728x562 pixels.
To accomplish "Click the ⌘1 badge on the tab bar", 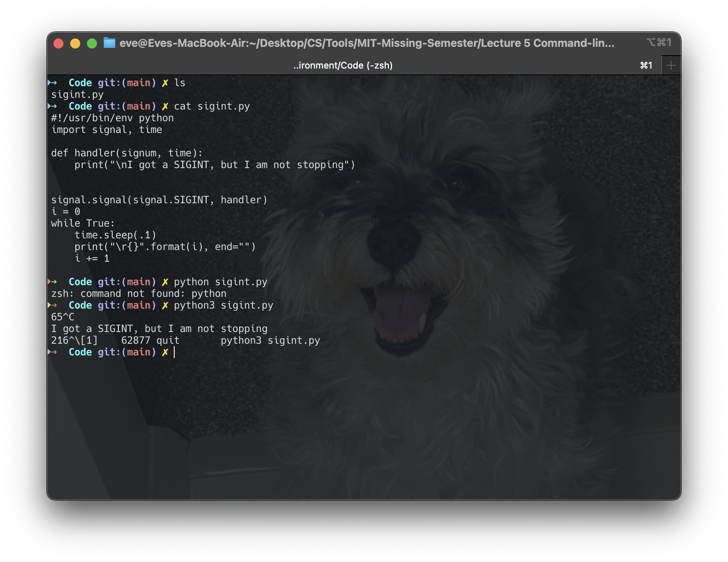I will pos(646,65).
